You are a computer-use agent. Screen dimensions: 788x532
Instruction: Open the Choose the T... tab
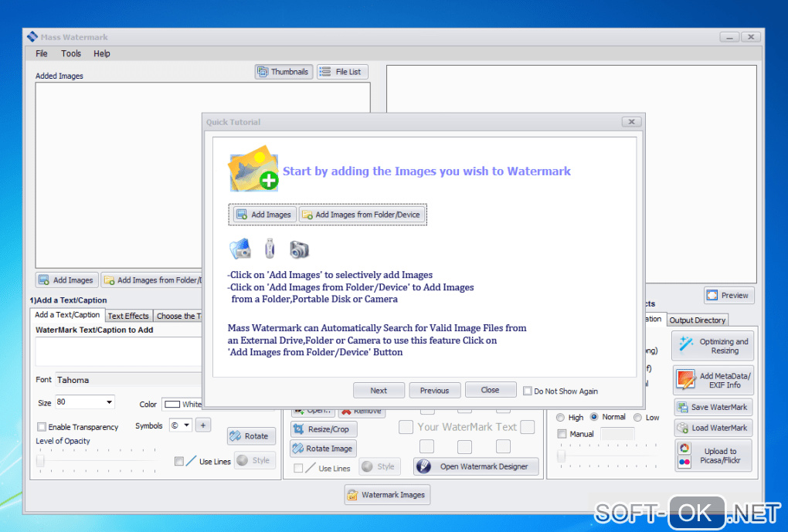178,316
